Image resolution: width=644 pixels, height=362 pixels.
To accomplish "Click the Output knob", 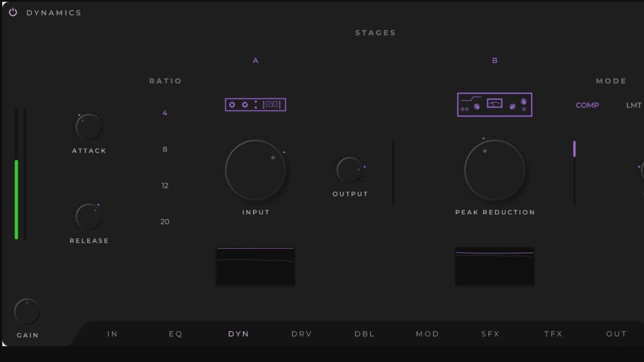I will 350,170.
